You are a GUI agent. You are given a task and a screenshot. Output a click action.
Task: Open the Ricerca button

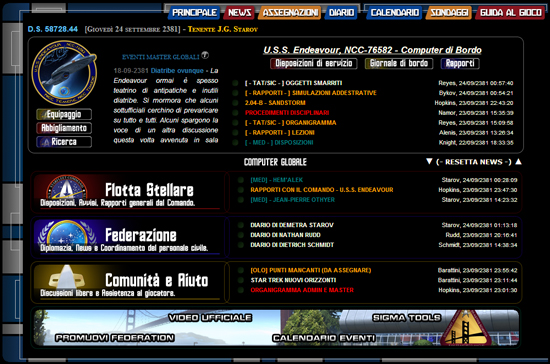click(x=64, y=142)
